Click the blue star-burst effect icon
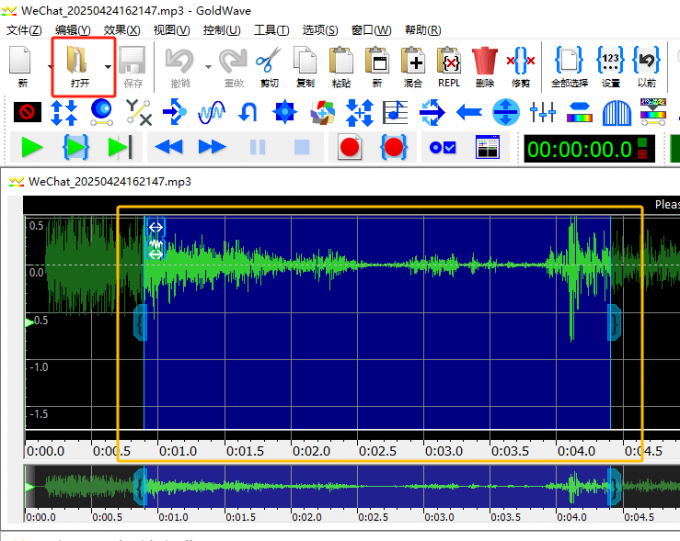Image resolution: width=680 pixels, height=541 pixels. [284, 112]
